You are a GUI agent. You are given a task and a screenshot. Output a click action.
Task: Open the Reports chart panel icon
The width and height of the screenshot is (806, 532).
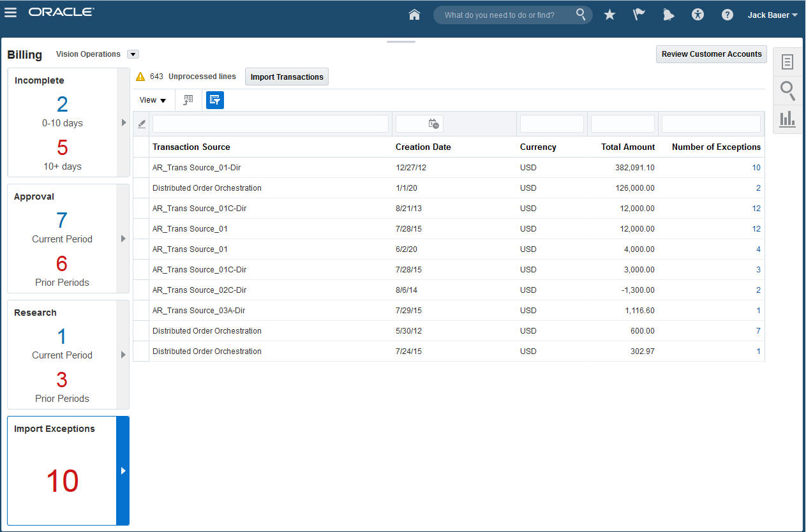787,119
